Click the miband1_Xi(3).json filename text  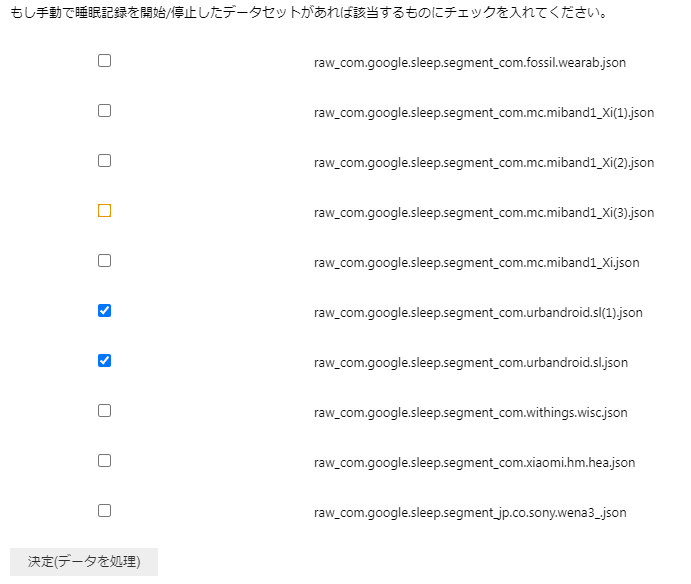(x=483, y=213)
